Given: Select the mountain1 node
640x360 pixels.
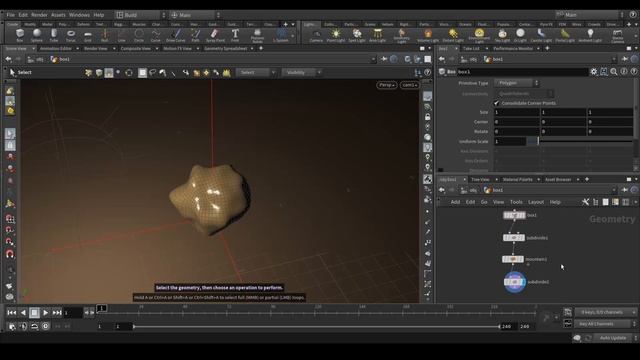Looking at the screenshot, I should 513,259.
